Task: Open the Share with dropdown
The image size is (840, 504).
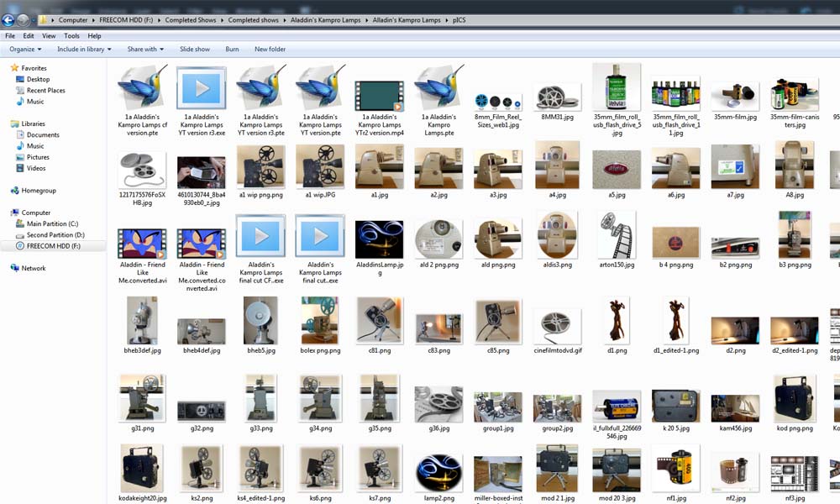Action: pyautogui.click(x=145, y=50)
